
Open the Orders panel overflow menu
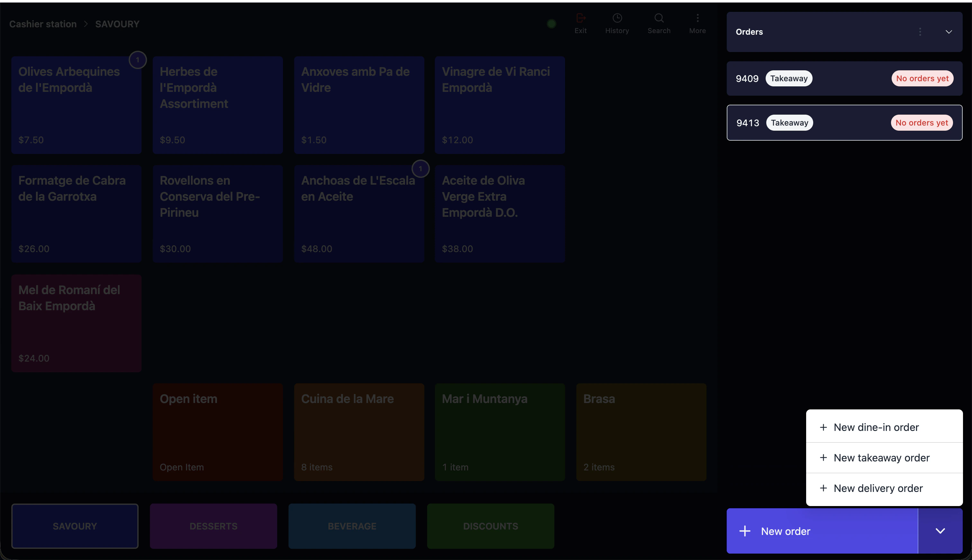coord(920,31)
